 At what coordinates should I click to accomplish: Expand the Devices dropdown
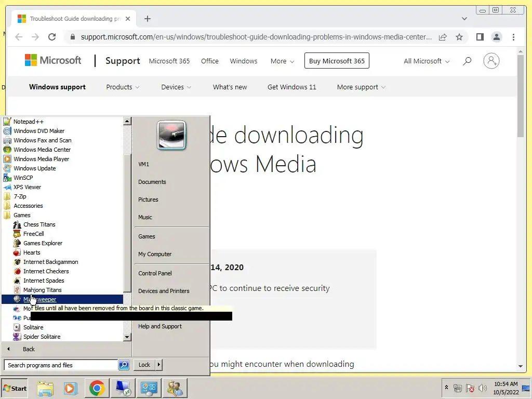176,87
